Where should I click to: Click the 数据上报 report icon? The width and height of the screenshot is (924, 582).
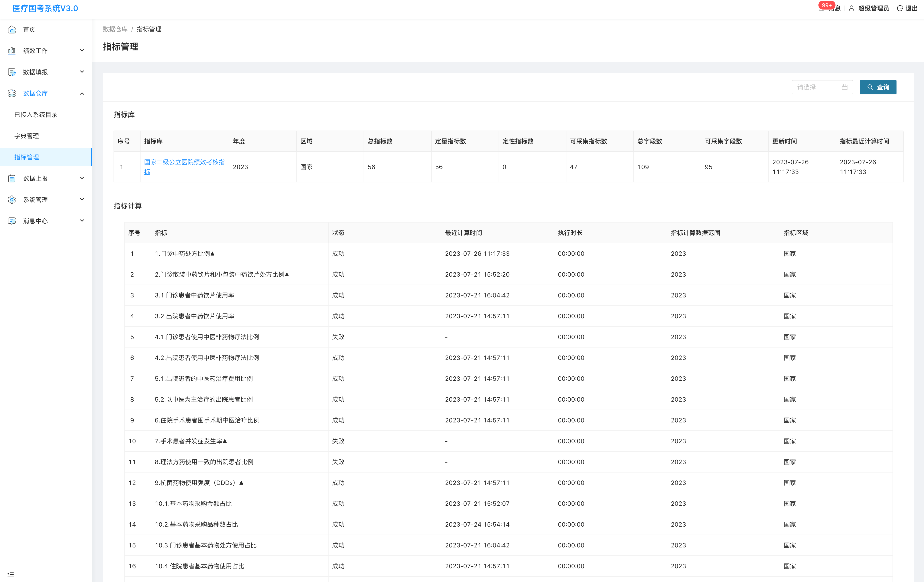[12, 178]
